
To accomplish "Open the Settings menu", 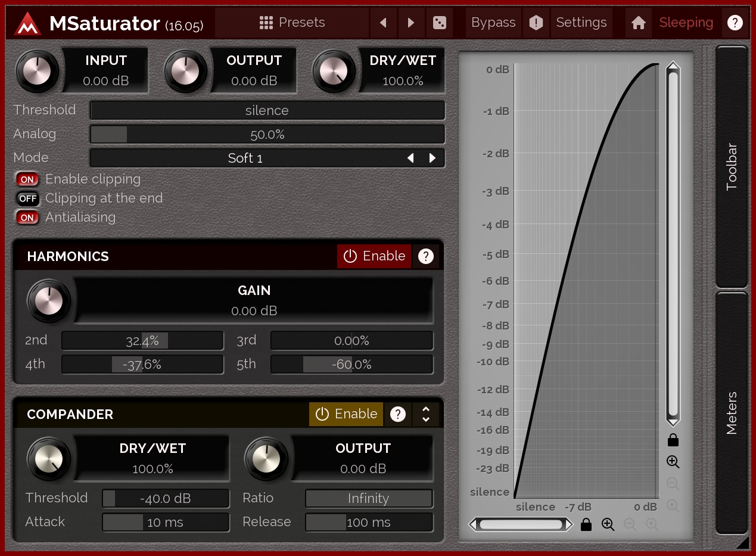I will tap(581, 23).
